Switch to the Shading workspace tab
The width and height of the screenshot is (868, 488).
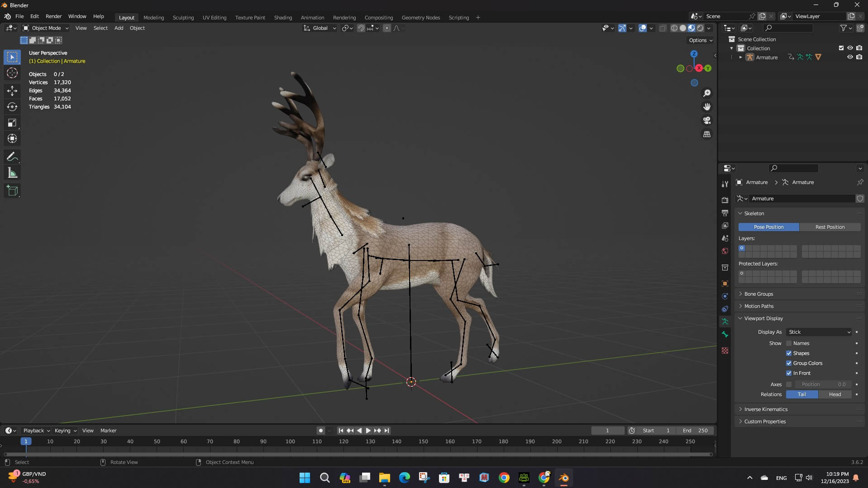click(283, 18)
